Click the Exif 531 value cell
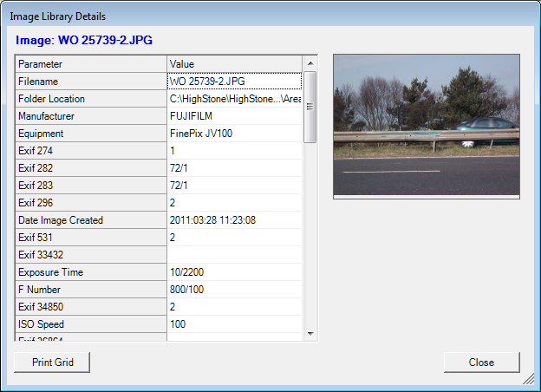541x392 pixels. click(235, 238)
